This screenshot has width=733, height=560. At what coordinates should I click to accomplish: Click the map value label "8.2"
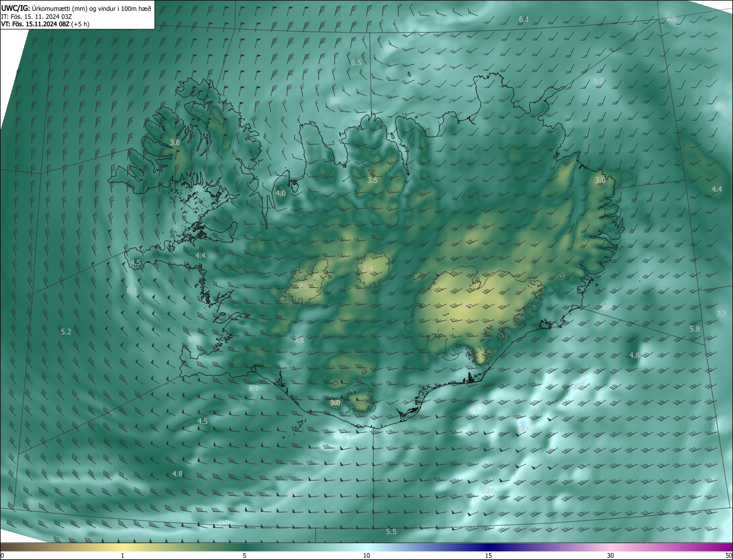coord(132,290)
